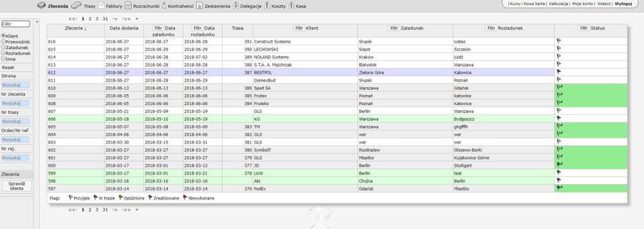Select the Construct Systems client cell

click(305, 42)
